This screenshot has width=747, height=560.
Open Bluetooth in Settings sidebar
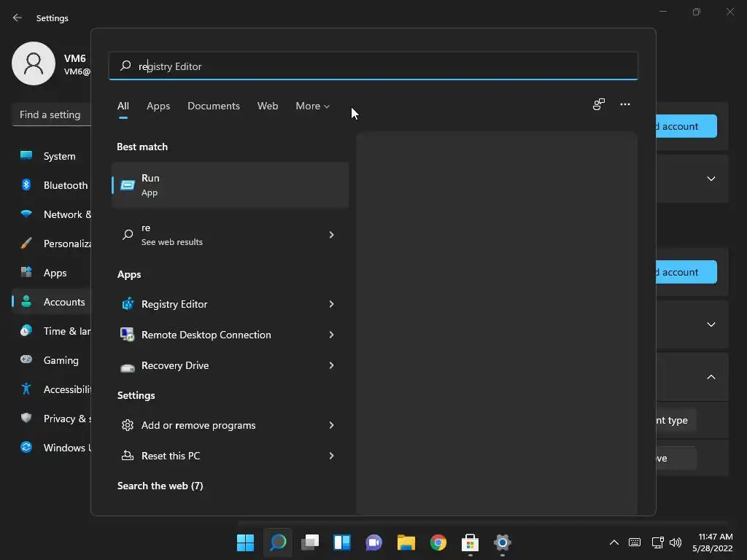point(52,185)
